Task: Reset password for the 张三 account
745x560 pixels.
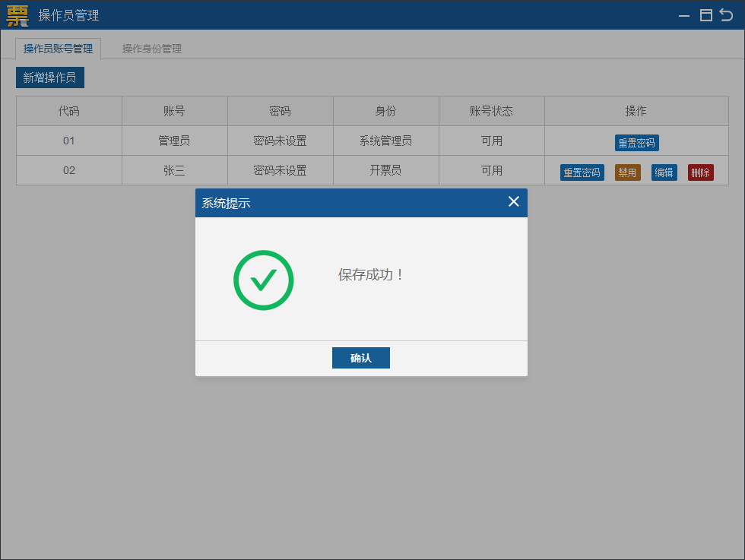Action: coord(582,172)
